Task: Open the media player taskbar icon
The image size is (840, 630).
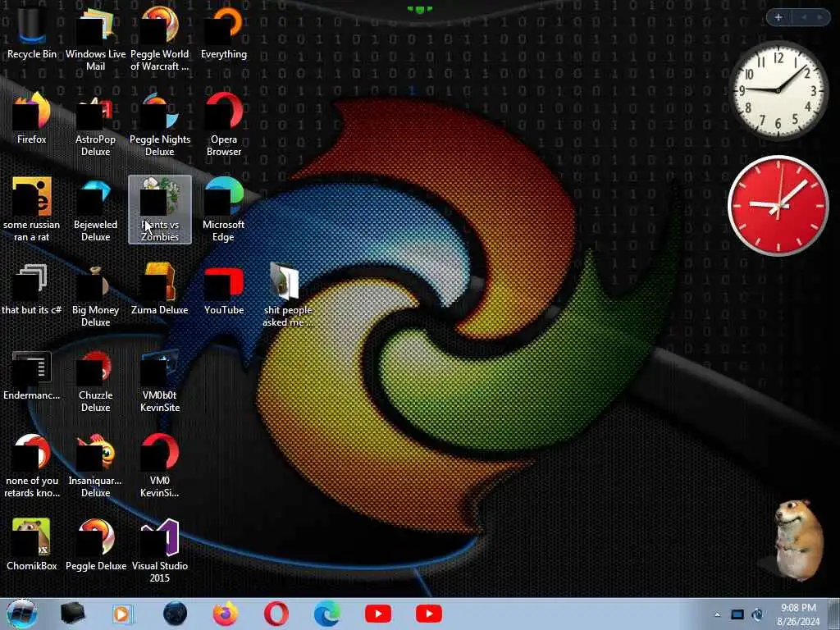Action: click(x=123, y=614)
